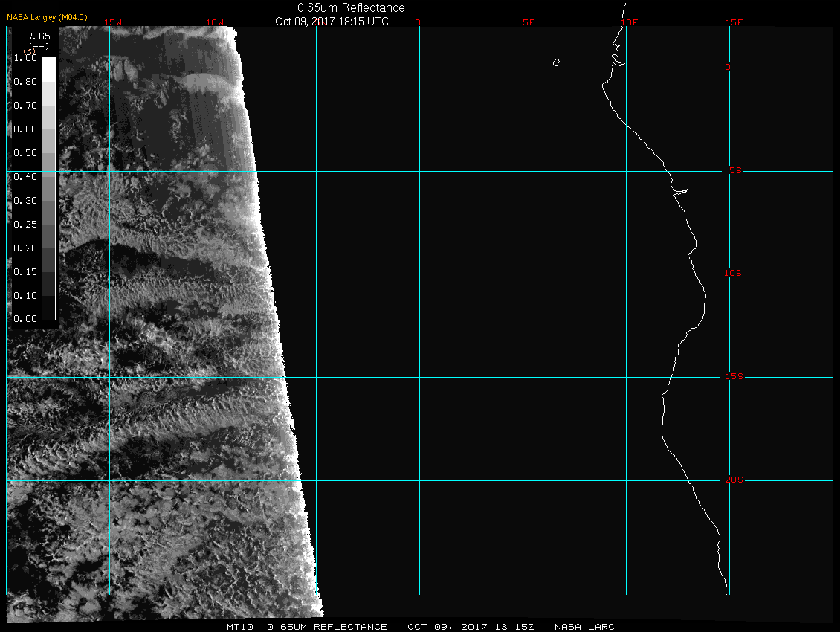
Task: Click the 10E longitude label
Action: pos(629,22)
